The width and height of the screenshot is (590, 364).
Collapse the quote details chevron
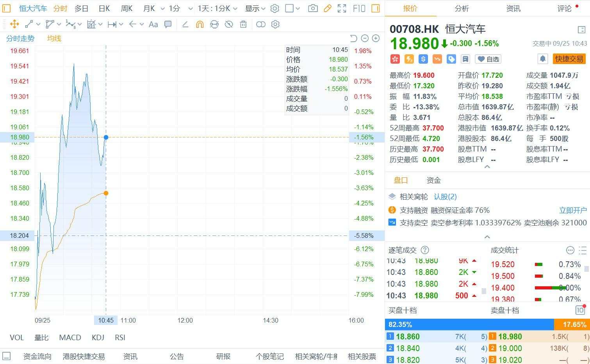click(x=487, y=167)
